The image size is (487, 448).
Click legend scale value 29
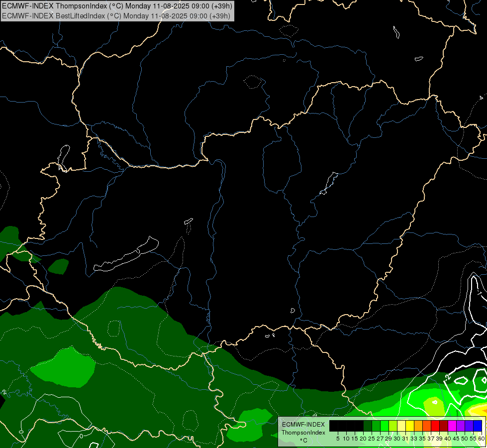click(388, 439)
